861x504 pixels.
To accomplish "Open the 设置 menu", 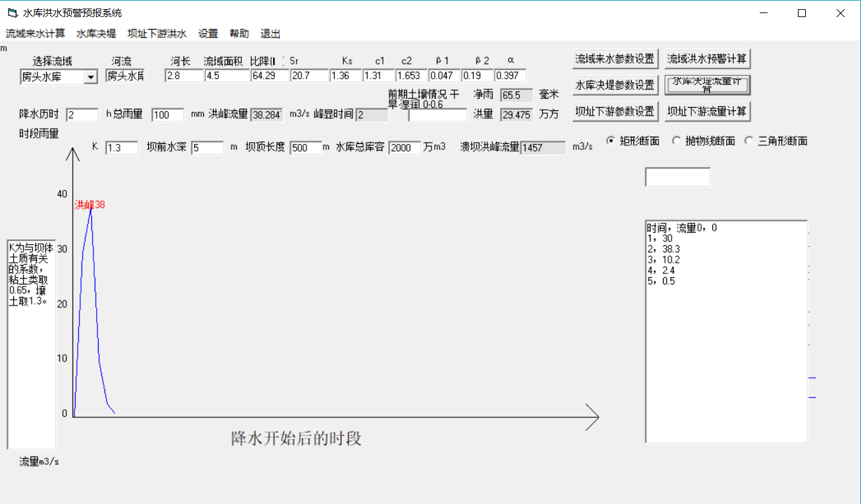I will (208, 34).
